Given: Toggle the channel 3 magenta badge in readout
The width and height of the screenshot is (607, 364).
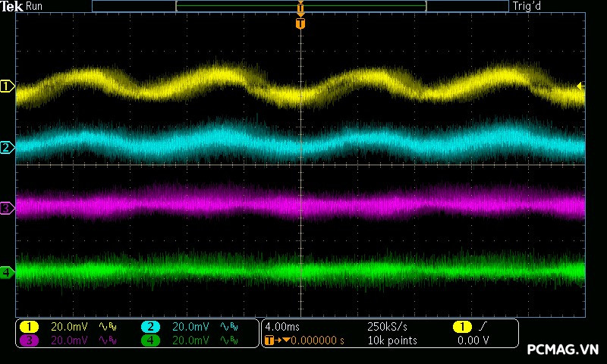Looking at the screenshot, I should pyautogui.click(x=29, y=340).
